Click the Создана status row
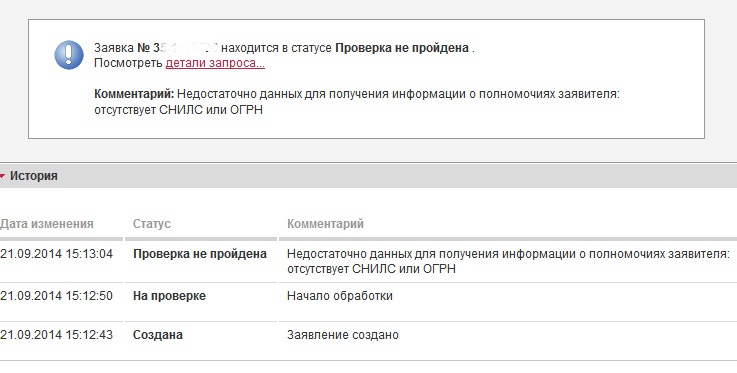Screen dimensions: 737x373 pos(368,335)
